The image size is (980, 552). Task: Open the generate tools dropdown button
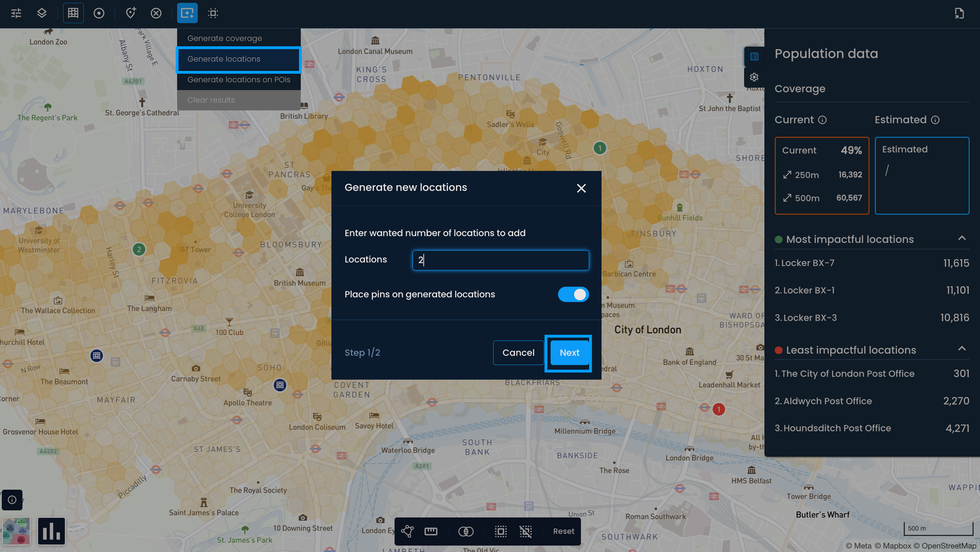coord(187,13)
